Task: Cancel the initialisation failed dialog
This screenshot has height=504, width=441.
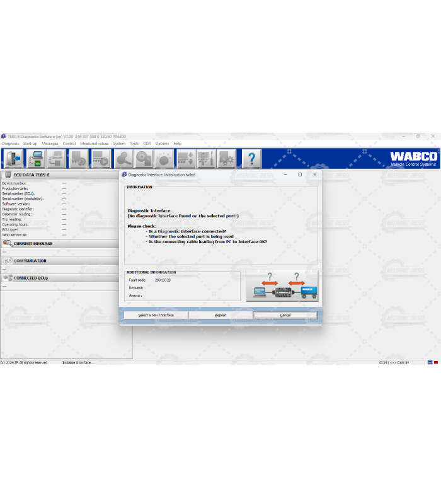Action: [285, 315]
